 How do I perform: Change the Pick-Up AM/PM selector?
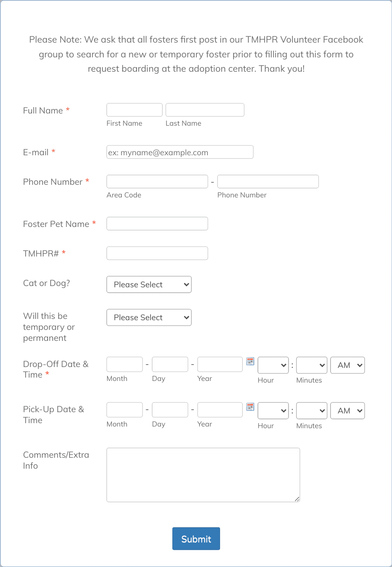348,411
